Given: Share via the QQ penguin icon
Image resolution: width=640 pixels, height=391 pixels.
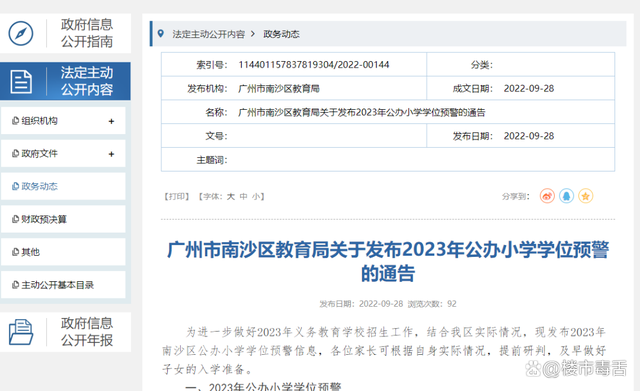Looking at the screenshot, I should [566, 196].
